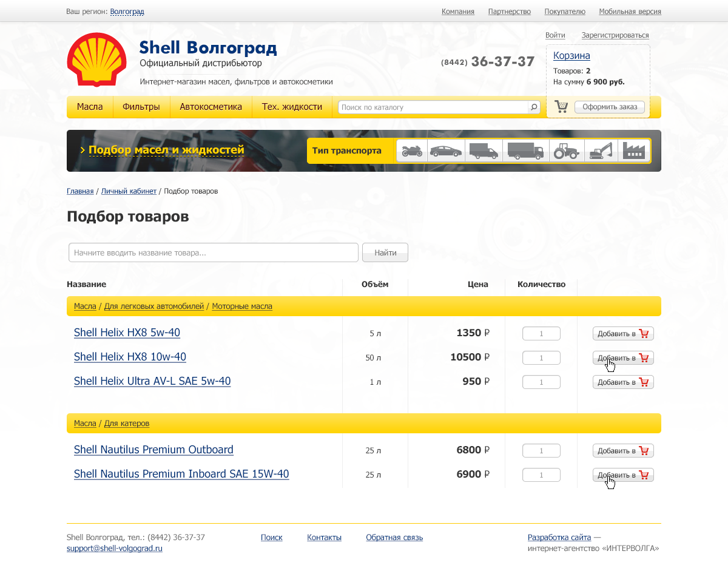
Task: Change region via Волгоград link
Action: coord(127,12)
